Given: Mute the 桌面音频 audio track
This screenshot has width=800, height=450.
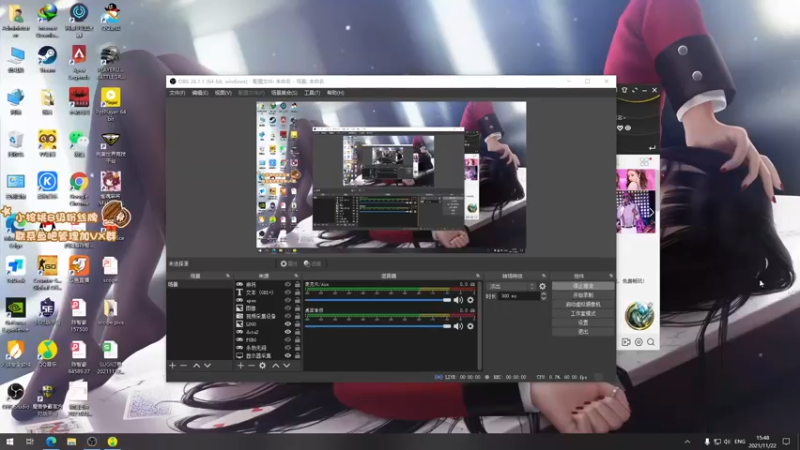Looking at the screenshot, I should 458,326.
